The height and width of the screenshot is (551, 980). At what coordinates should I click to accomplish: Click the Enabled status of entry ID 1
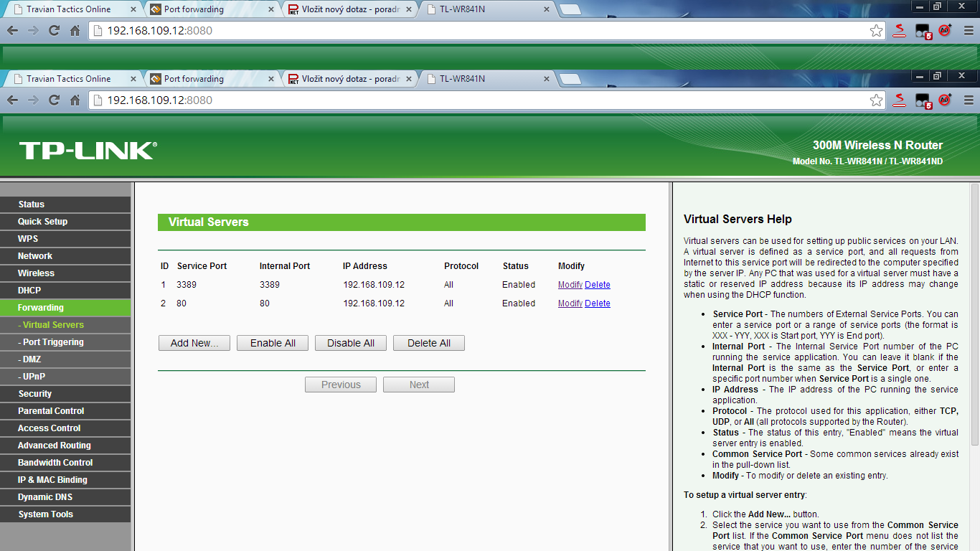[519, 285]
